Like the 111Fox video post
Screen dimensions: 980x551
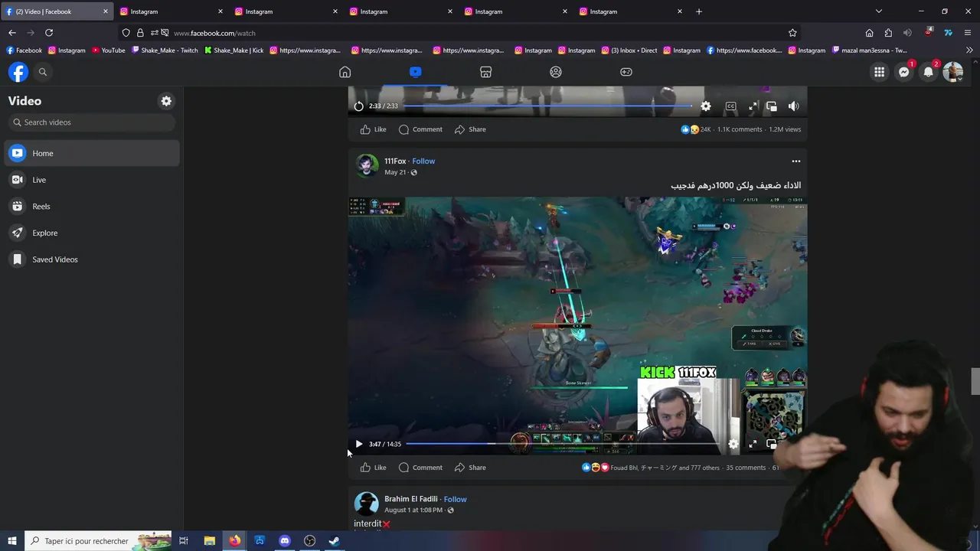pyautogui.click(x=374, y=468)
